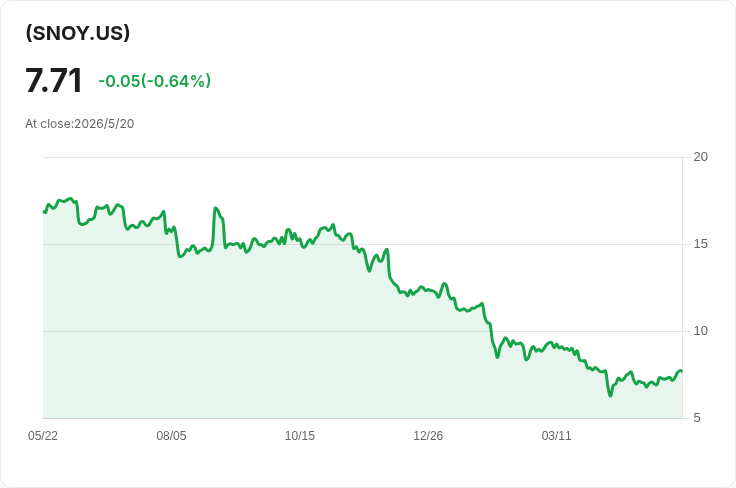Click the lowest trough of the price line

point(610,395)
